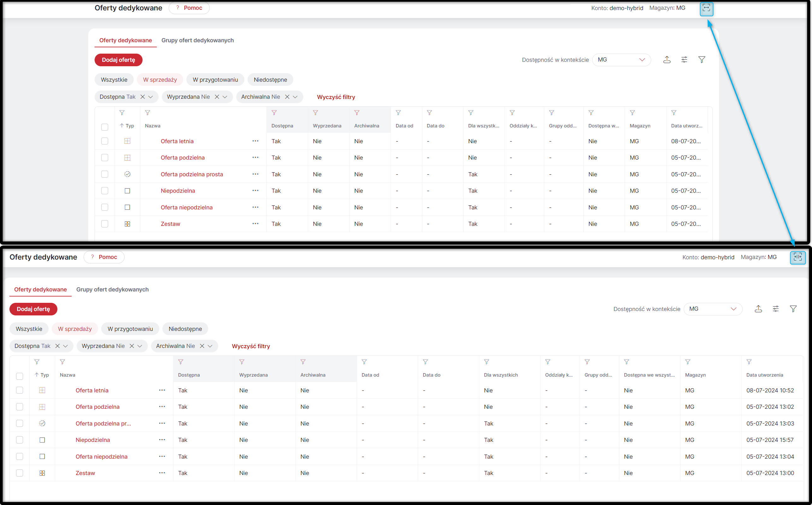Toggle select-all checkbox in upper table header

pyautogui.click(x=105, y=127)
